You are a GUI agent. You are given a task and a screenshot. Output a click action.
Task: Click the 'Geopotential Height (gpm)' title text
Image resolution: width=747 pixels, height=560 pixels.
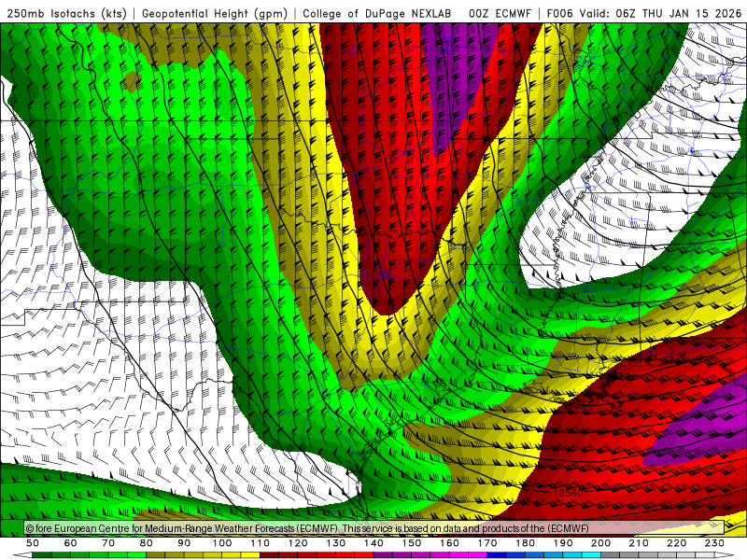[215, 14]
